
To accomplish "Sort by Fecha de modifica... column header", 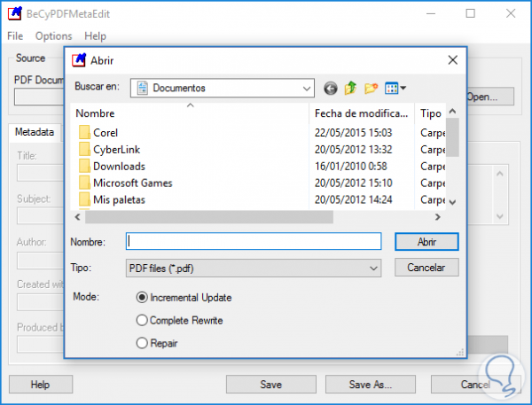I will click(x=362, y=113).
